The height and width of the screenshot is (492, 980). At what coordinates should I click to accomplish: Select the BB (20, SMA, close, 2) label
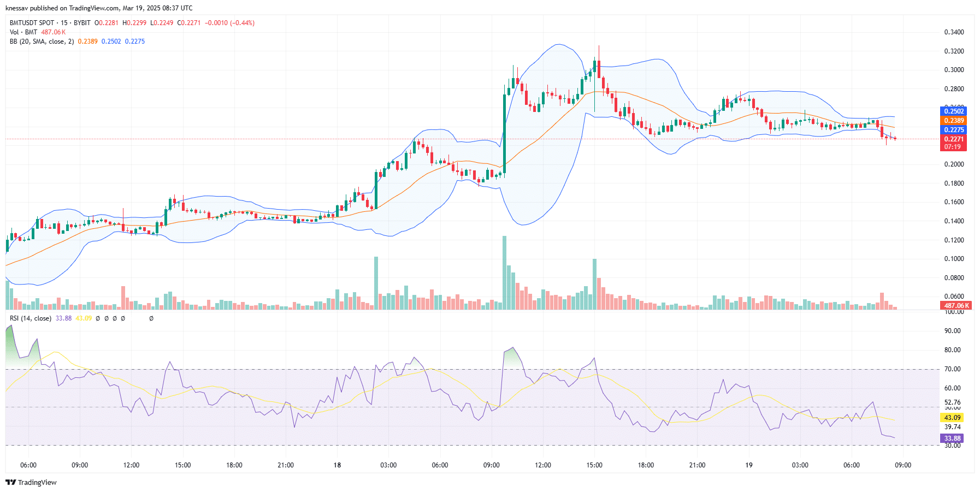click(42, 42)
